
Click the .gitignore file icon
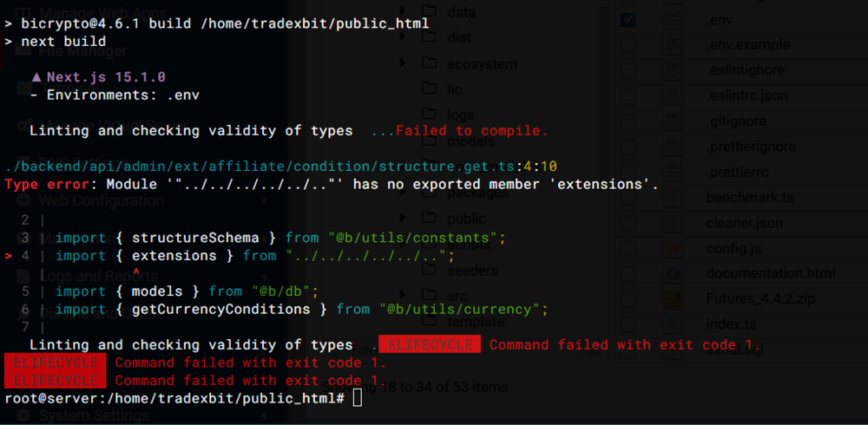(x=674, y=121)
